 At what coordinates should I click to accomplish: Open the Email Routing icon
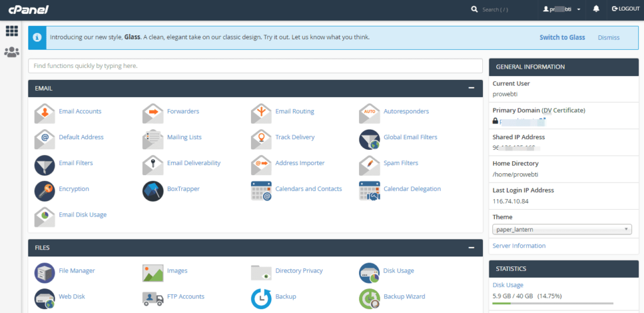pos(261,113)
